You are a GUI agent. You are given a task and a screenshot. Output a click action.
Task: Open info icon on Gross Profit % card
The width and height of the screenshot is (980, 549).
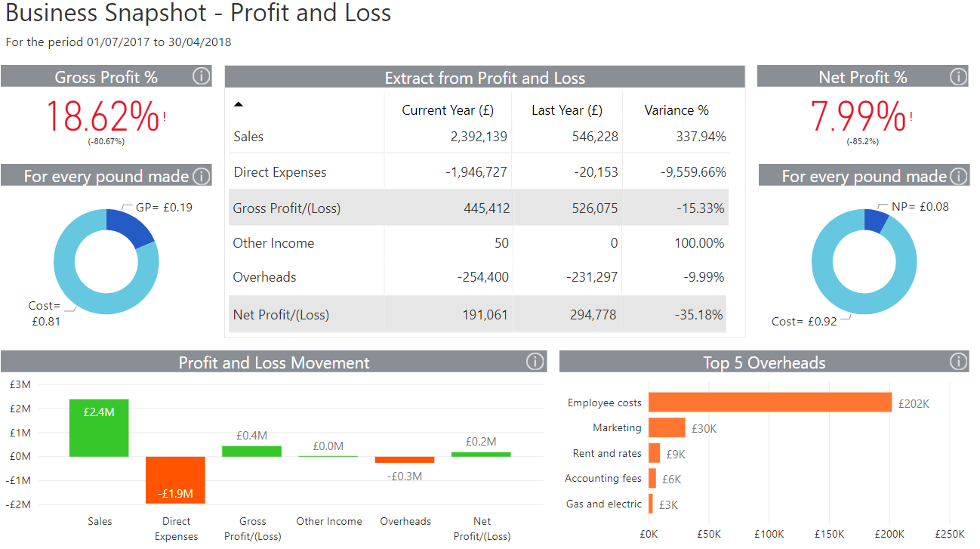201,76
